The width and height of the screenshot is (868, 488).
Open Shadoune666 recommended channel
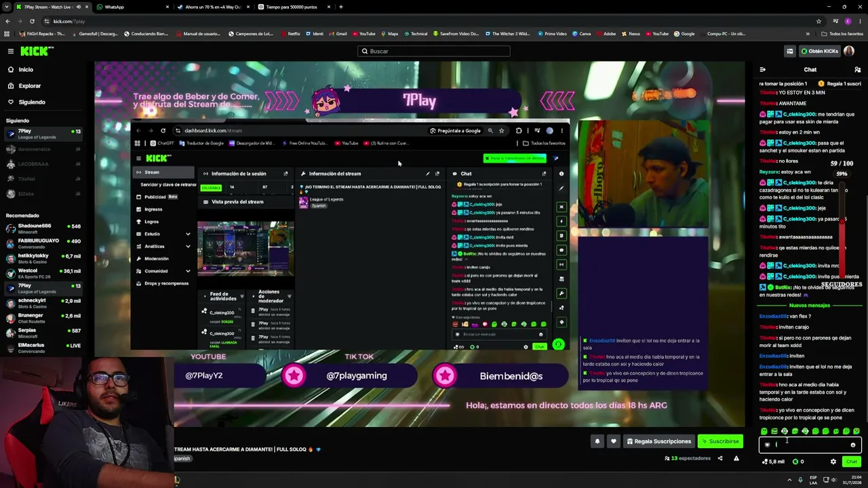pos(42,228)
